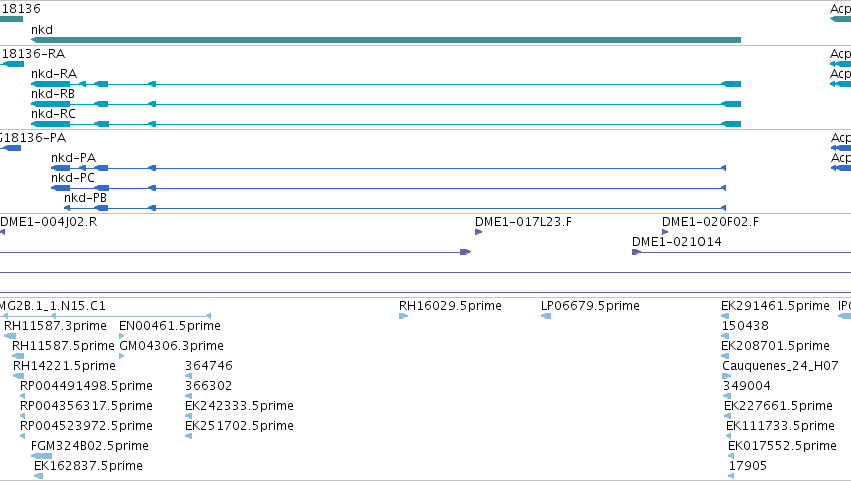
Task: Click the EK242333.5prime EST label
Action: 239,406
